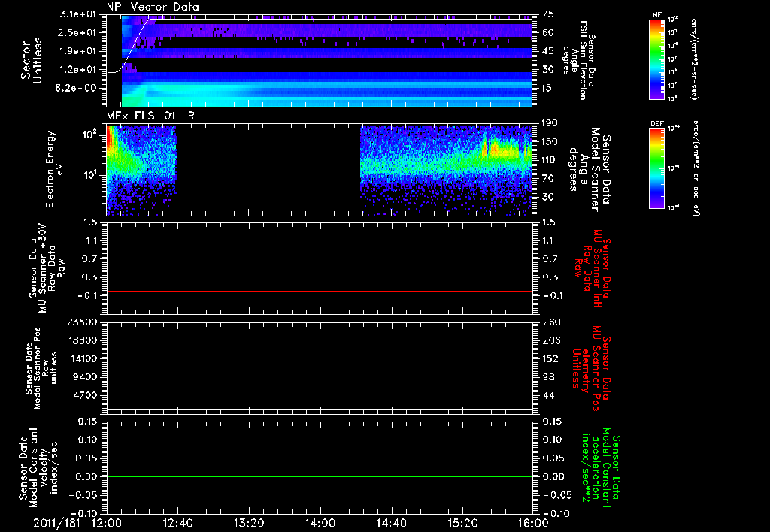The width and height of the screenshot is (770, 532).
Task: Click the red 'MU Scanner Pos Telemetry' label
Action: [593, 368]
